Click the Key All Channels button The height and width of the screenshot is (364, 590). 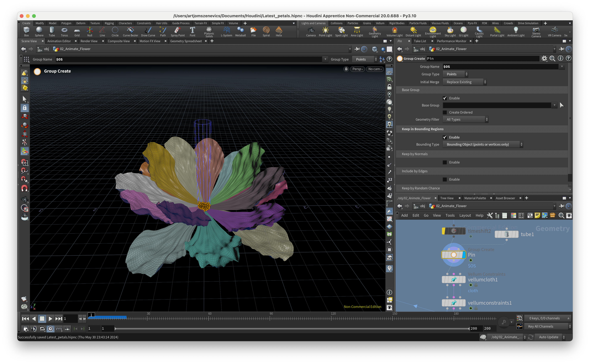pos(541,326)
